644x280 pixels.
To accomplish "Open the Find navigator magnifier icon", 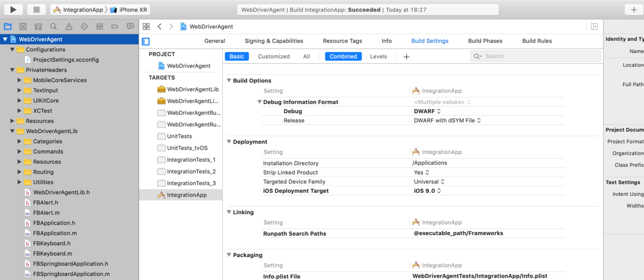I will 53,26.
